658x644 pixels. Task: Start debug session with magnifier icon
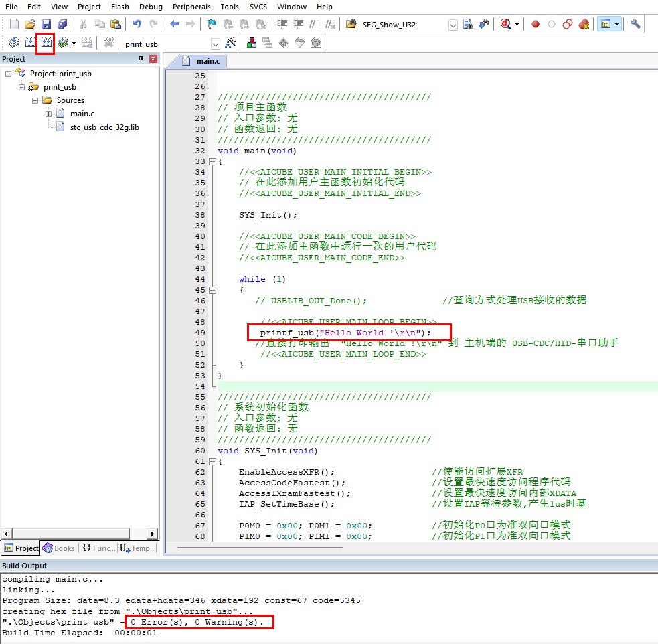(505, 24)
